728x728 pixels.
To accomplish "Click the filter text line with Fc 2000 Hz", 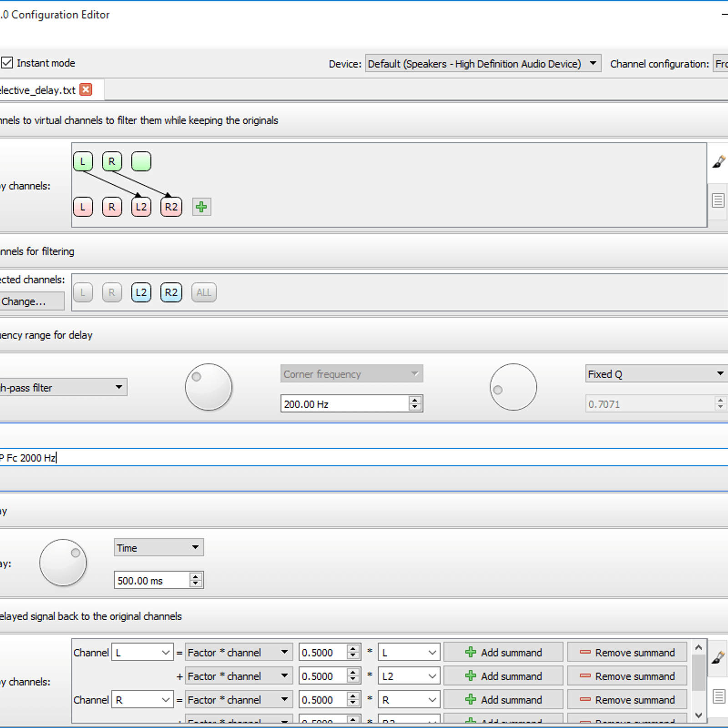I will point(364,457).
